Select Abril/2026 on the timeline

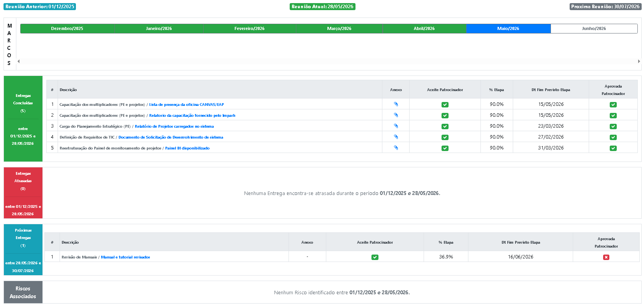click(x=424, y=28)
